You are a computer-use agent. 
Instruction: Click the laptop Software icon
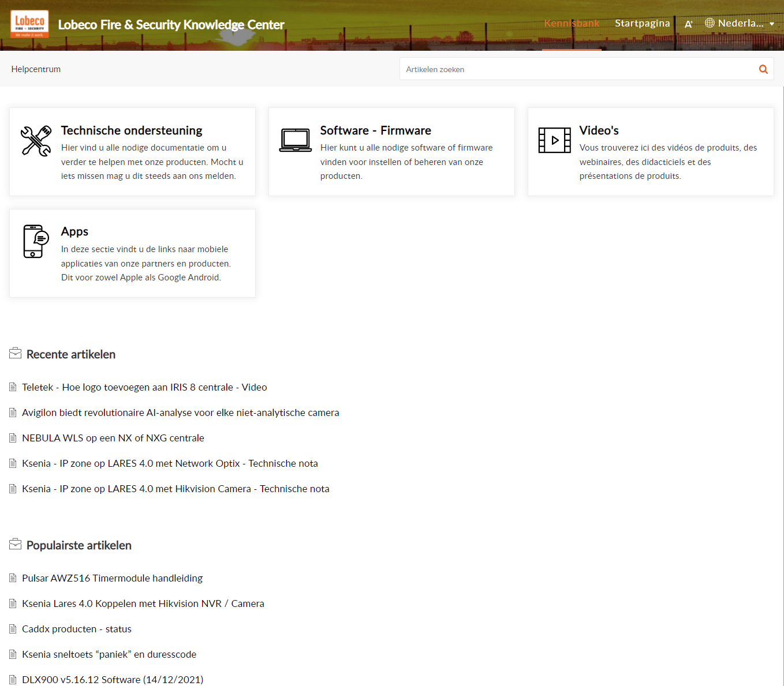coord(296,140)
